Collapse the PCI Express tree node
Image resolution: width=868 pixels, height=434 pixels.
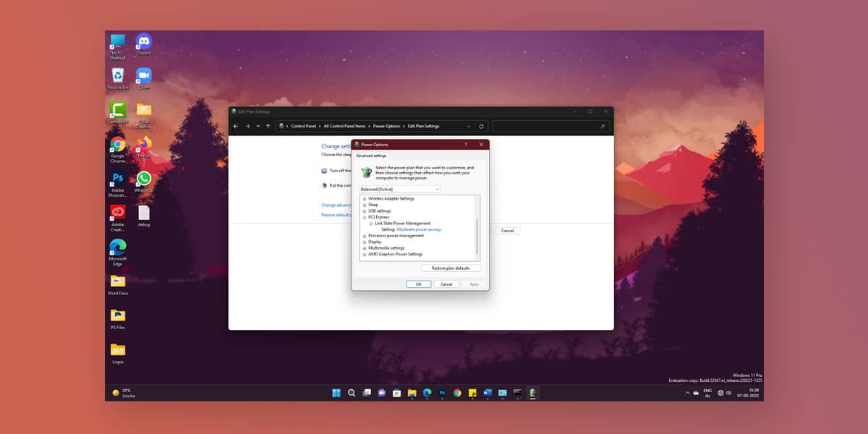(365, 217)
